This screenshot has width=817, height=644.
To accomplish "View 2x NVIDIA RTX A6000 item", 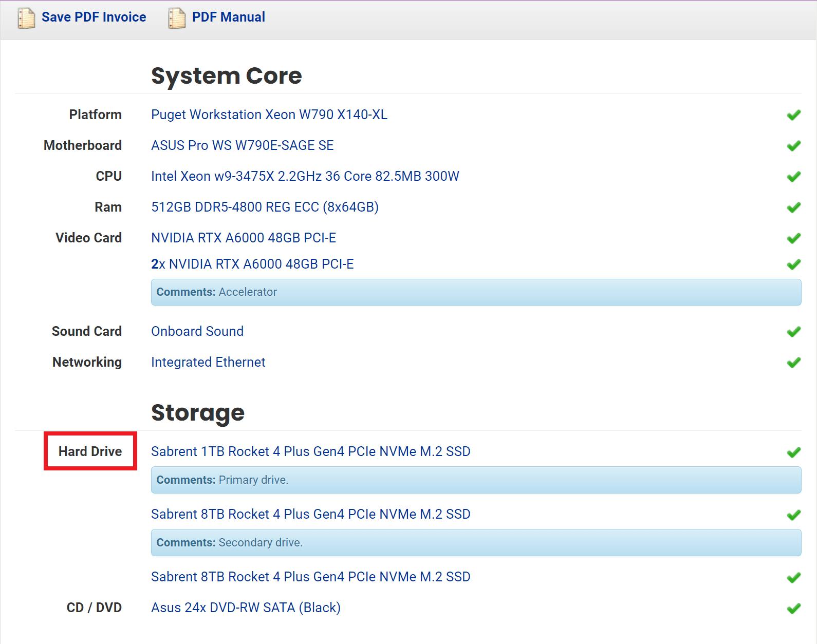I will (x=252, y=264).
